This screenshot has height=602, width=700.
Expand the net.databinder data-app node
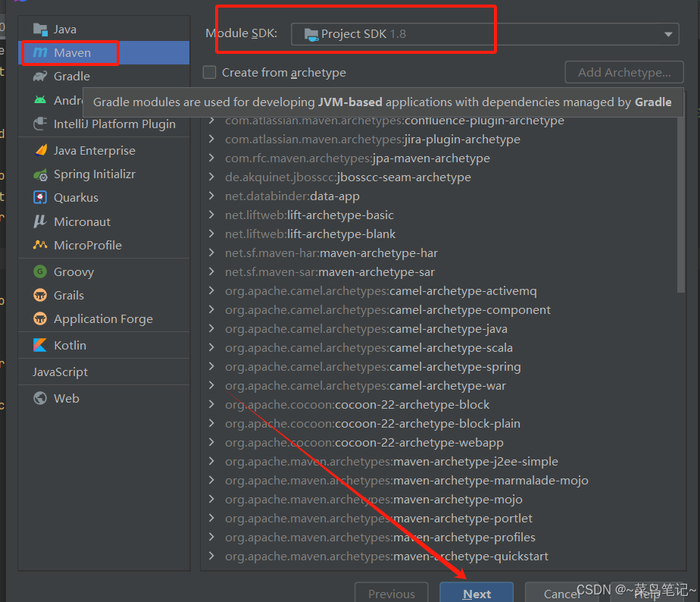coord(211,196)
